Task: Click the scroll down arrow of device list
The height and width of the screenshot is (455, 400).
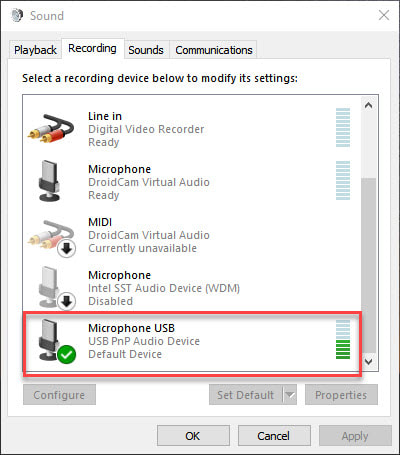Action: point(368,361)
